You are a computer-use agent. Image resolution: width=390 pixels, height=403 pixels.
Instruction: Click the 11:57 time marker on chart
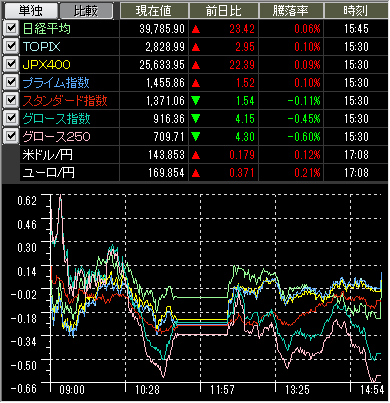[x=222, y=390]
